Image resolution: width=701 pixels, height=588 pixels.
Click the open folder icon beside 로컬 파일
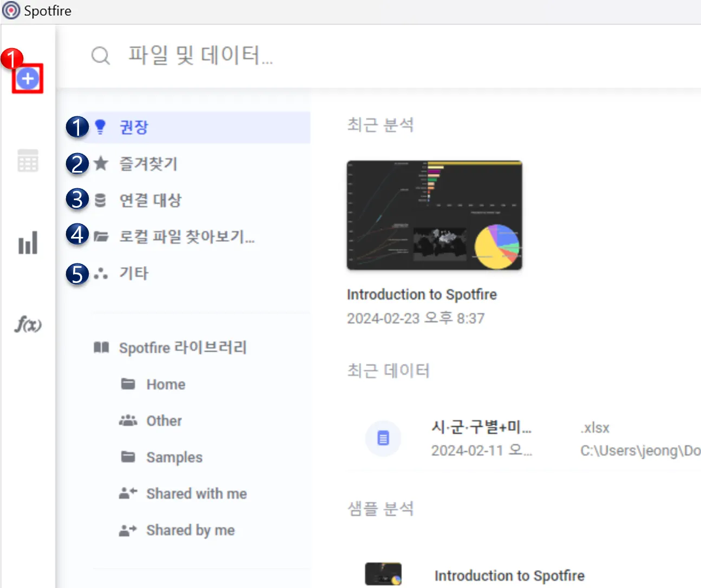[x=101, y=236]
